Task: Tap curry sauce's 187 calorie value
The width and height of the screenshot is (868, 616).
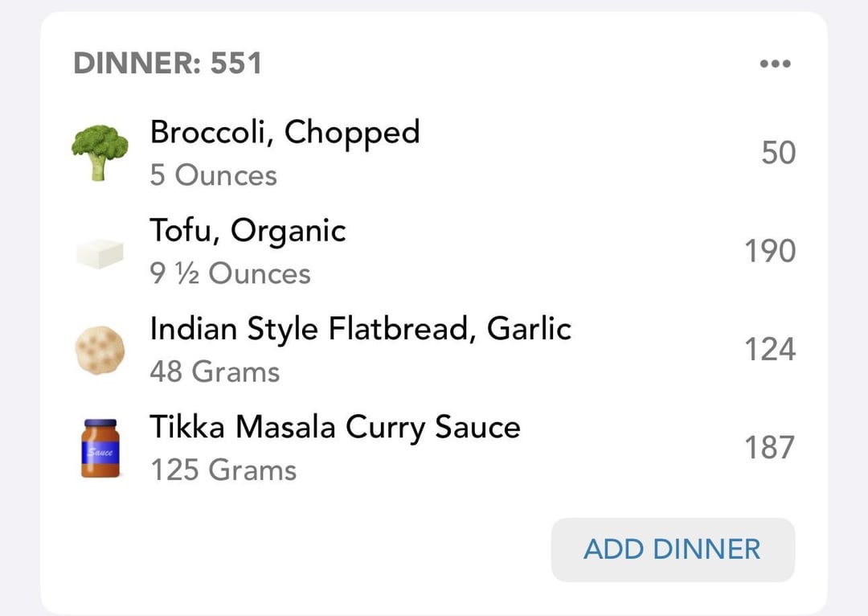Action: click(770, 448)
